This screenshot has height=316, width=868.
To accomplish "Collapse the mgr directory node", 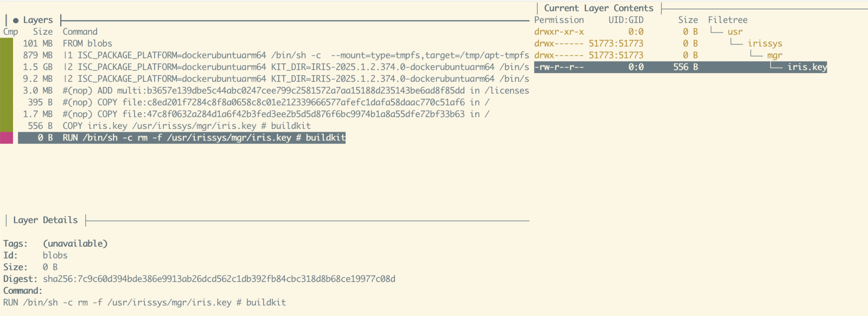I will pyautogui.click(x=774, y=55).
